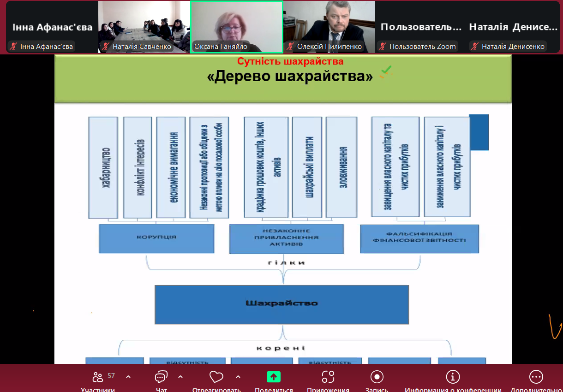Select Оксана Ганяйло's active speaker video
563x392 pixels.
(x=237, y=27)
